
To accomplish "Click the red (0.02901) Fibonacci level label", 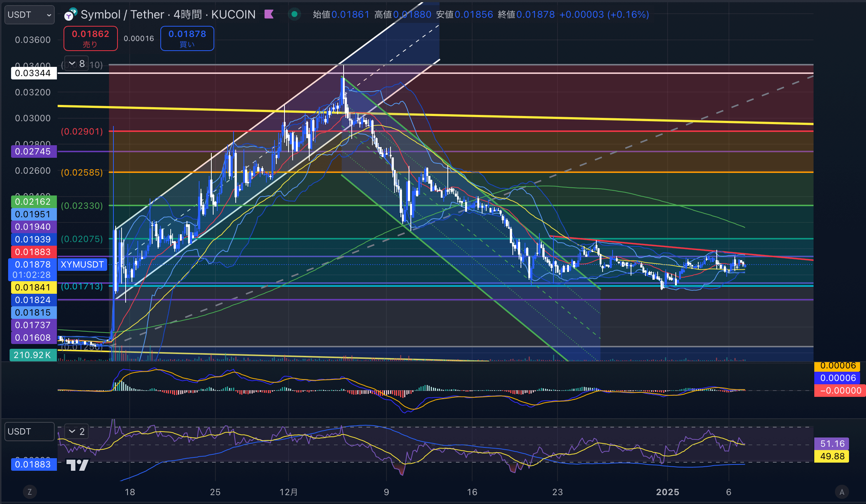I will coord(82,132).
